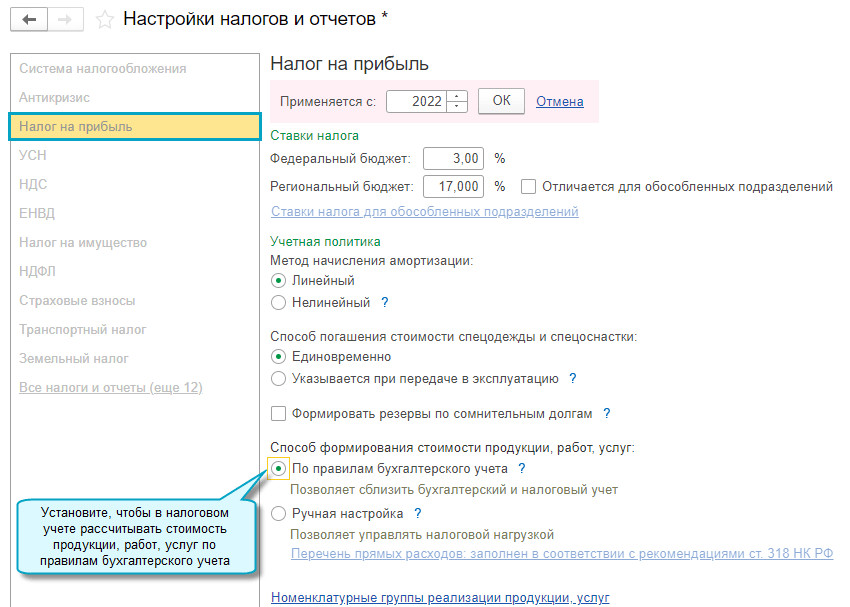Go to УСН section
Screen dimensions: 850x607
33,156
